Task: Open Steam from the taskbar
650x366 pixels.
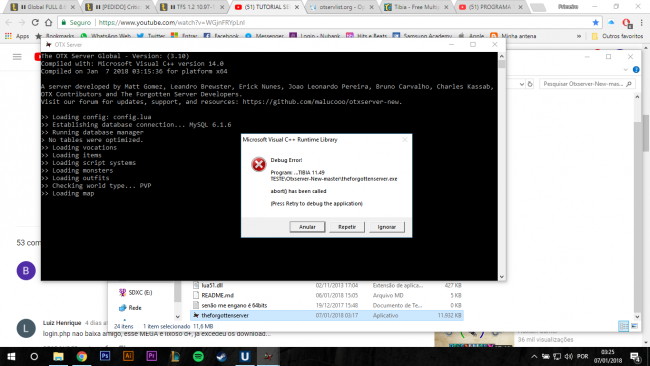Action: point(221,356)
